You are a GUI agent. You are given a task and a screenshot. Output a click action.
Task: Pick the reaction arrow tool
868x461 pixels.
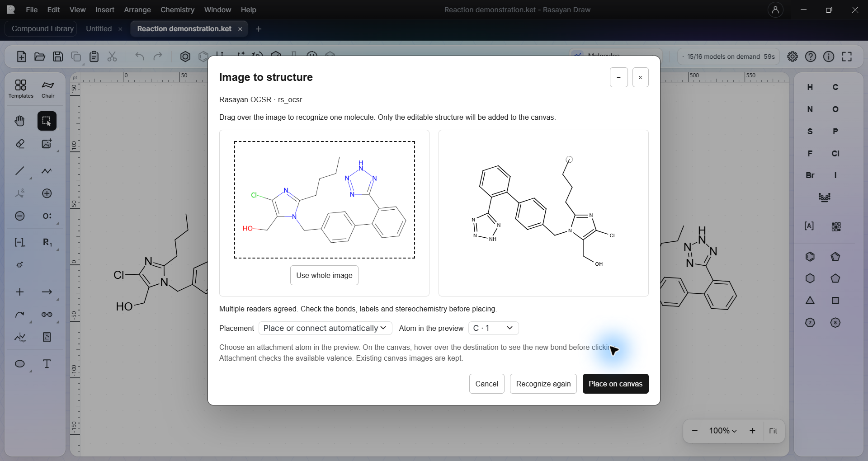[47, 292]
